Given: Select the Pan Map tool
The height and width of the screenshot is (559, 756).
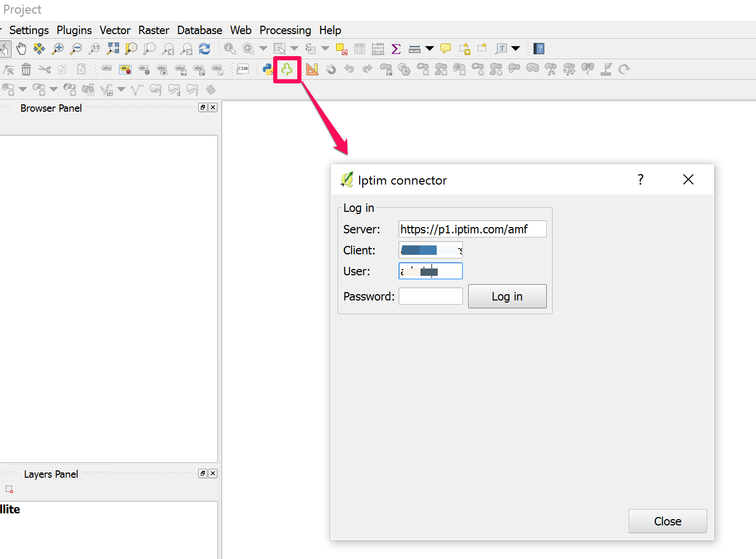Looking at the screenshot, I should tap(21, 48).
